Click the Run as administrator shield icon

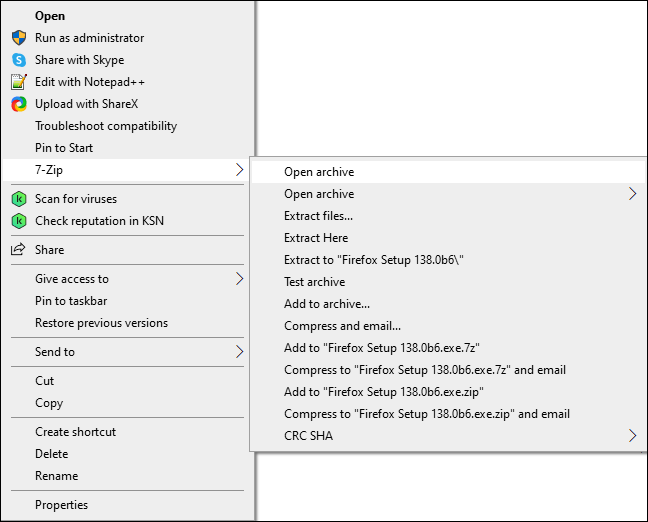18,38
